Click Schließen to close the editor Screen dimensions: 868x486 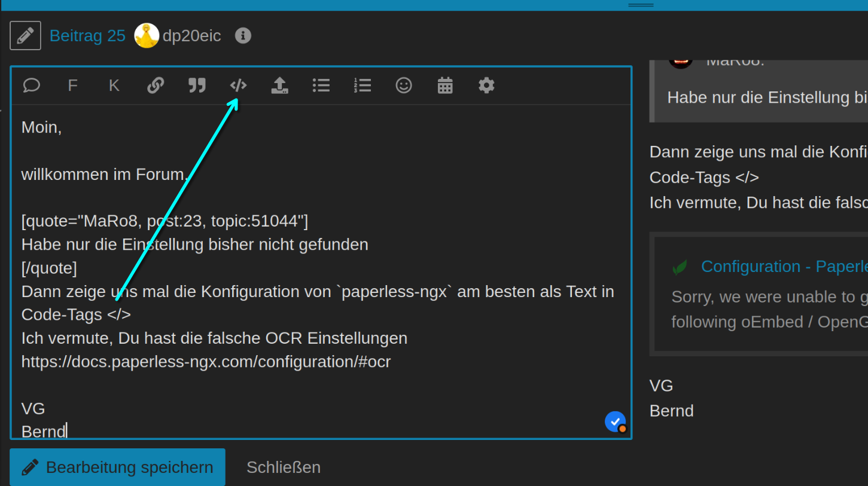tap(284, 467)
